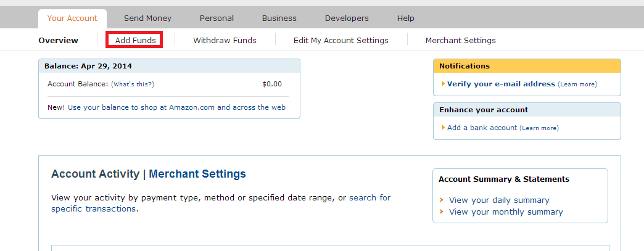Click Account Summary & Statements heading

pos(504,179)
